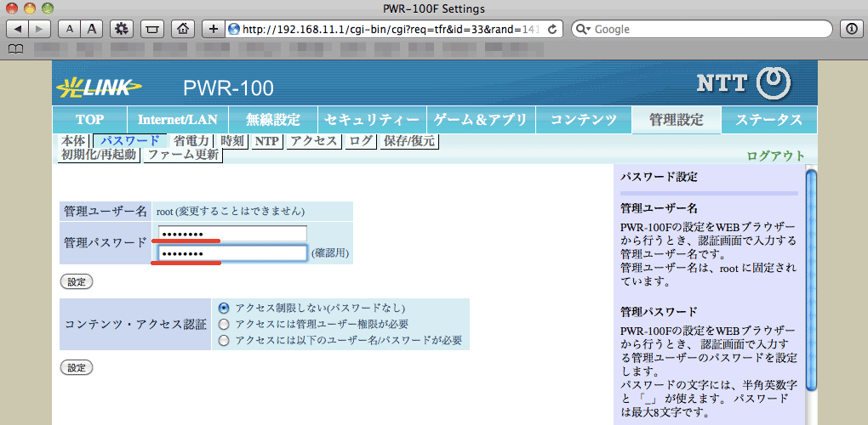Screen dimensions: 868x425
Task: Increase text size with large A button
Action: tap(93, 28)
